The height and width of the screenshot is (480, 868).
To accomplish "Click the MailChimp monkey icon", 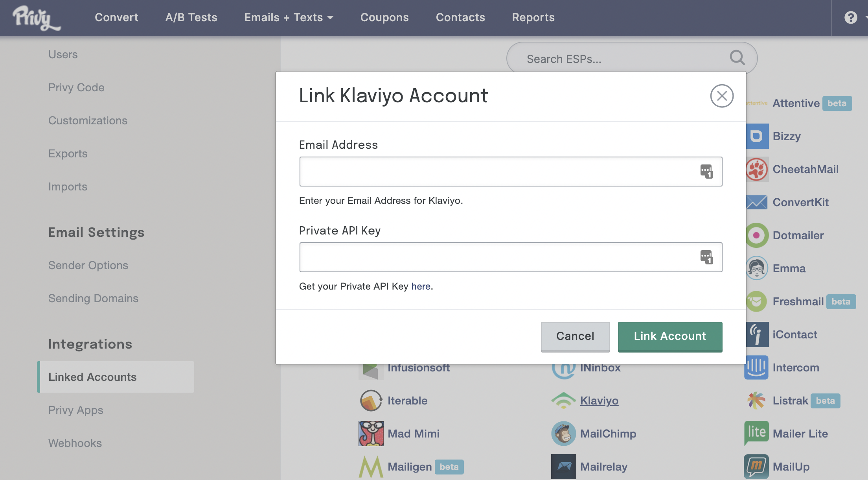I will [x=564, y=434].
